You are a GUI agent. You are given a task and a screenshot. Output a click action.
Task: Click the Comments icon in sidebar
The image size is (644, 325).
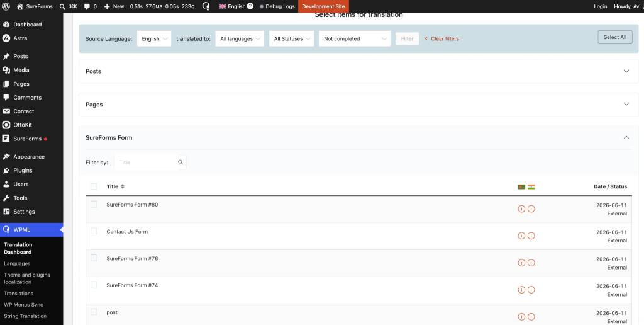click(x=6, y=98)
